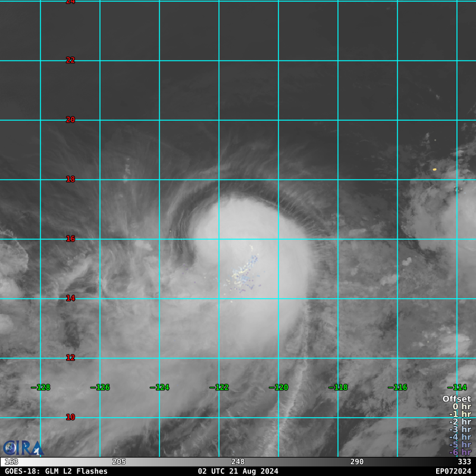Click the longitude label -116
The height and width of the screenshot is (476, 476).
point(397,387)
